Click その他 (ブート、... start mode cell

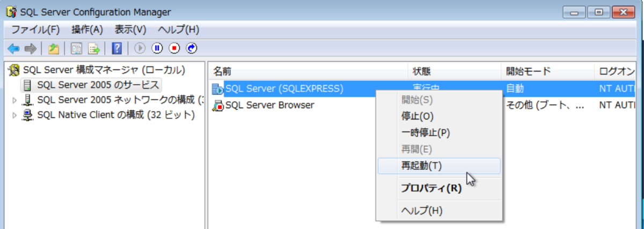pyautogui.click(x=545, y=105)
